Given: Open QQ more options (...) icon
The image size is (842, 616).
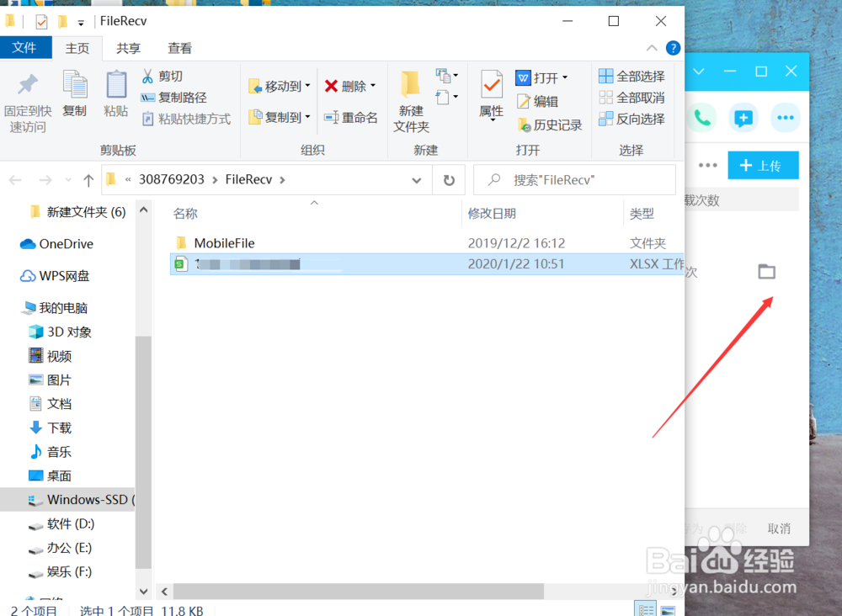Looking at the screenshot, I should coord(786,118).
